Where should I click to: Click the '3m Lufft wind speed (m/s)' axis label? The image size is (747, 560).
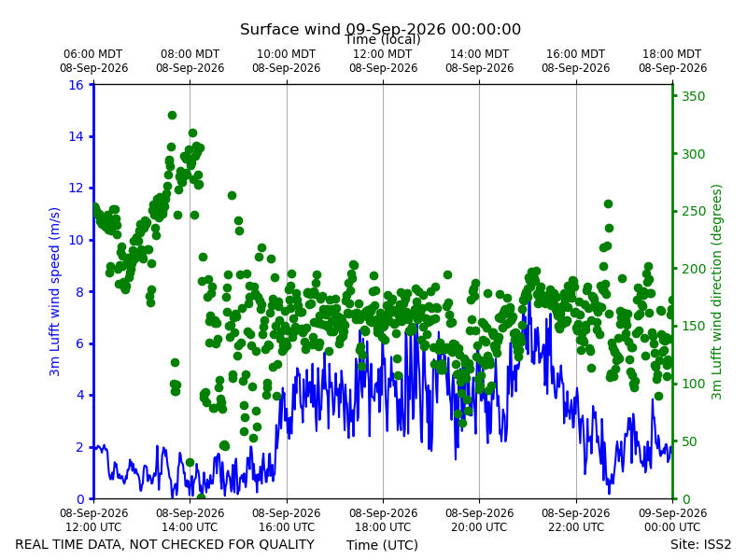(55, 291)
